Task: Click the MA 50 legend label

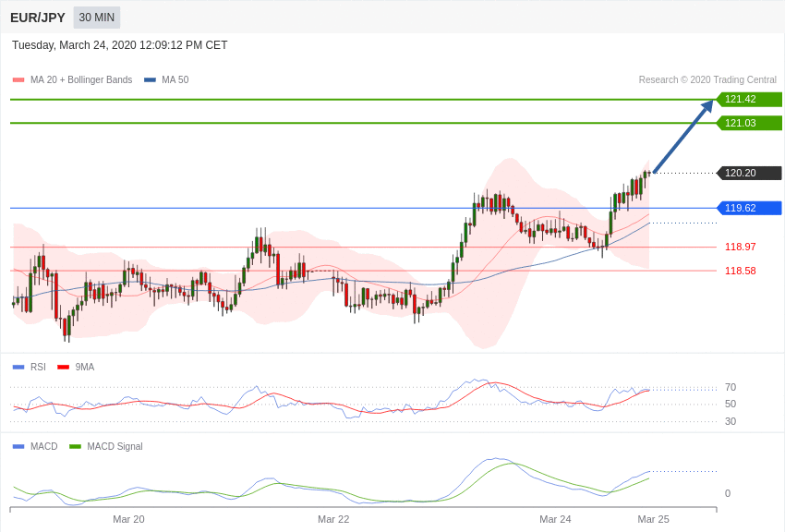Action: click(x=175, y=79)
